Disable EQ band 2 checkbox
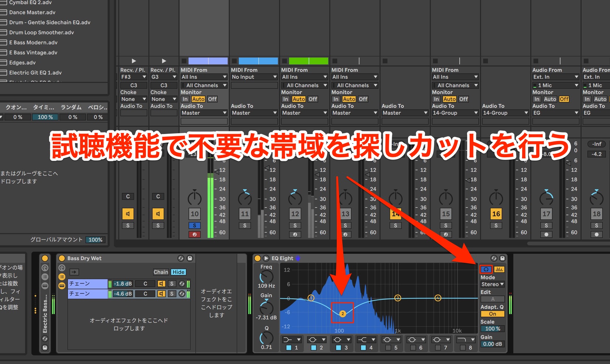The image size is (610, 364). 313,348
